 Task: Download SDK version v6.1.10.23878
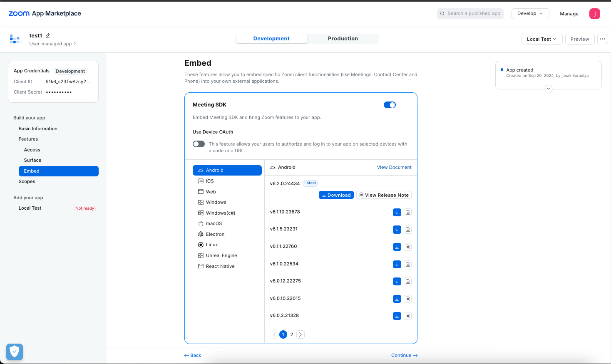[x=397, y=213]
